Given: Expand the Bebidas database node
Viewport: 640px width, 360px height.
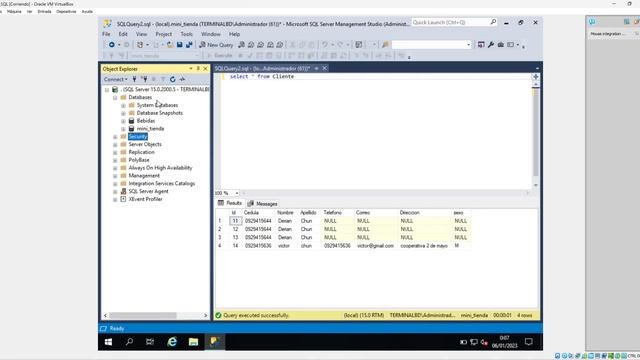Looking at the screenshot, I should click(123, 121).
